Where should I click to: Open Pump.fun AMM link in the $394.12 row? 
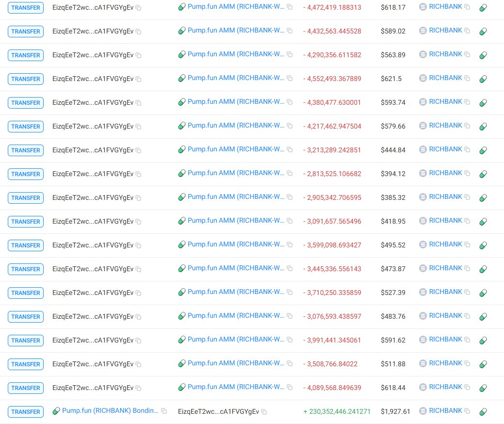[x=236, y=173]
